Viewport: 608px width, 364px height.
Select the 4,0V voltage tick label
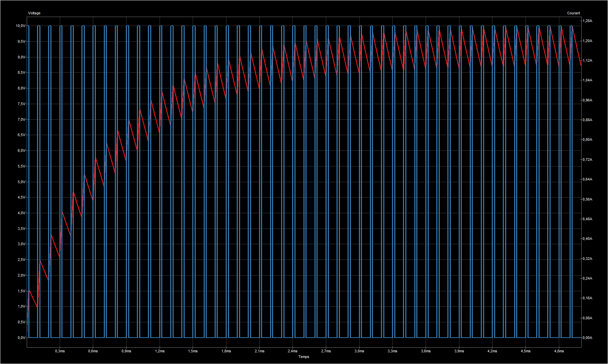(21, 213)
